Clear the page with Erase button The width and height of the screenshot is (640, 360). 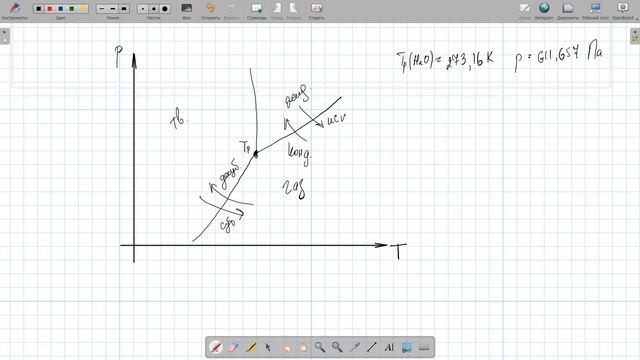317,8
